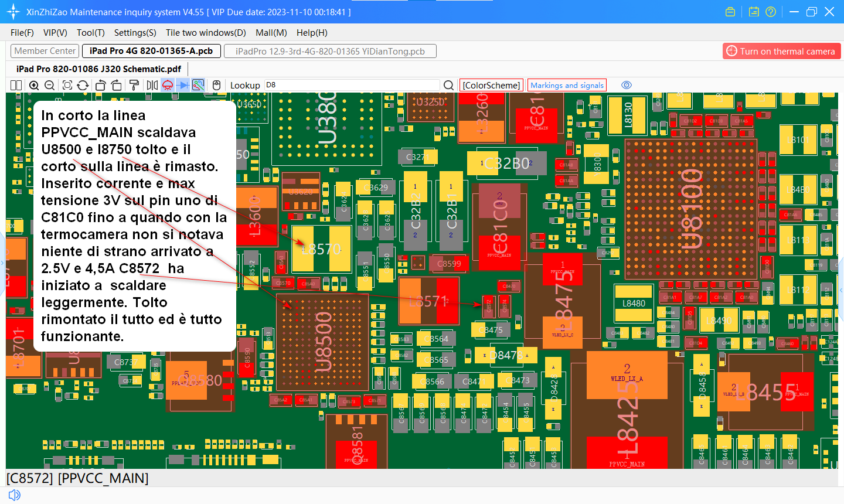
Task: Mirror the board with the flip icon
Action: tap(152, 86)
